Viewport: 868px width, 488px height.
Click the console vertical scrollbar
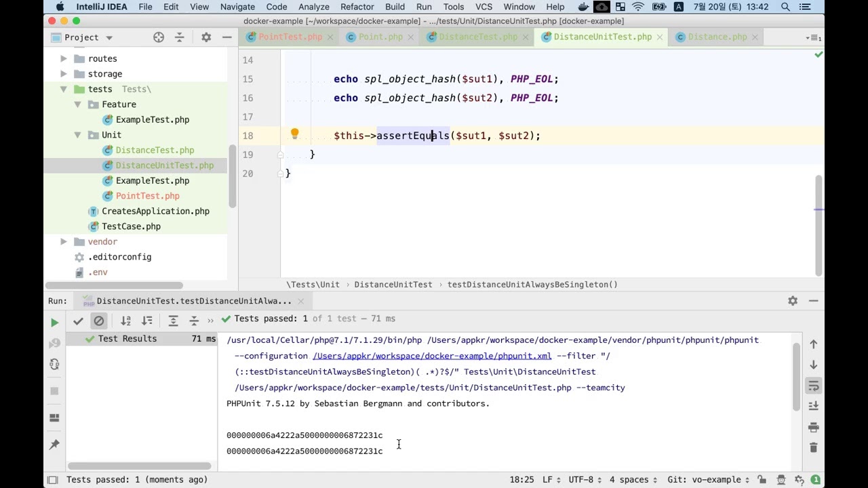pos(796,376)
